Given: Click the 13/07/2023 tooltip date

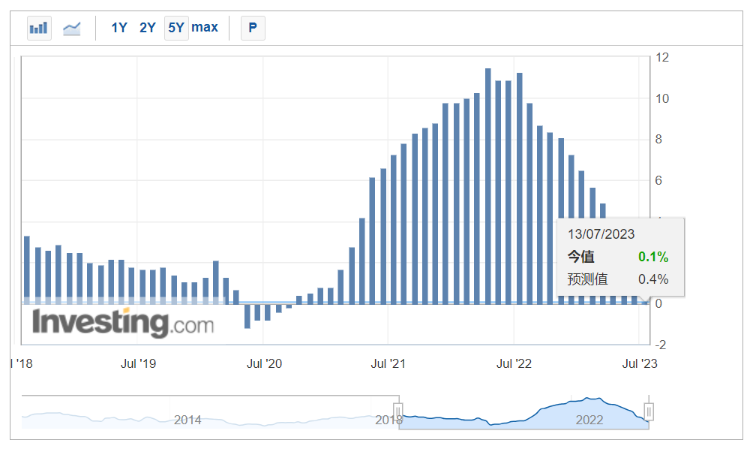Looking at the screenshot, I should (x=601, y=234).
